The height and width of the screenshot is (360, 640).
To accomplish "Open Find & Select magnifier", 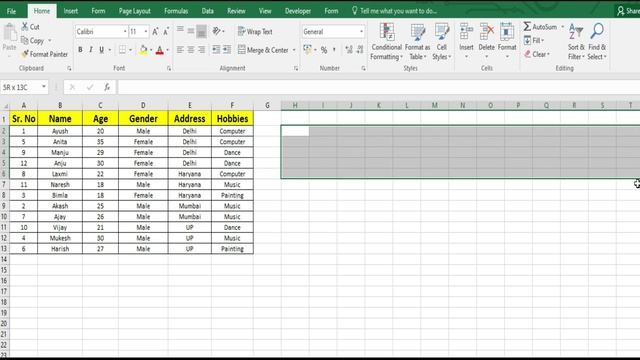I will (x=597, y=42).
